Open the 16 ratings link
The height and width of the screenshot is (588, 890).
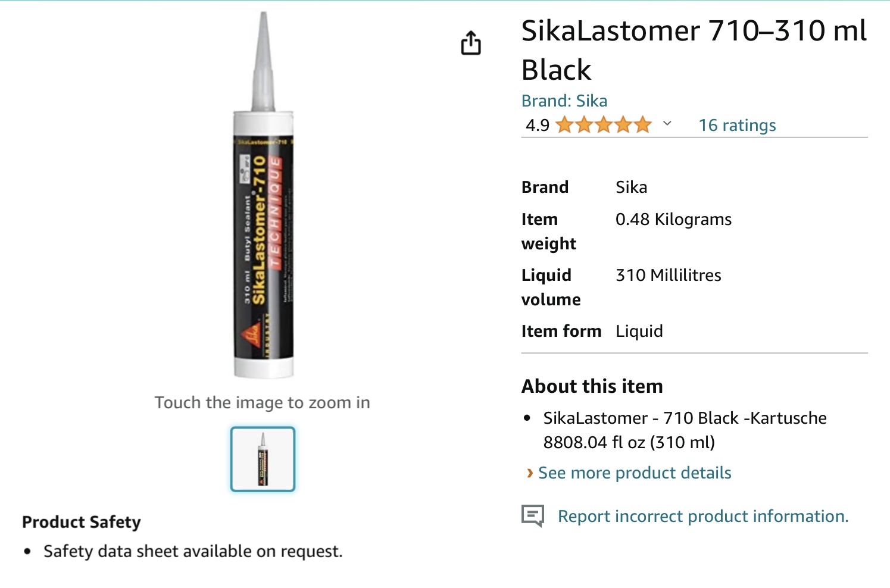(737, 125)
